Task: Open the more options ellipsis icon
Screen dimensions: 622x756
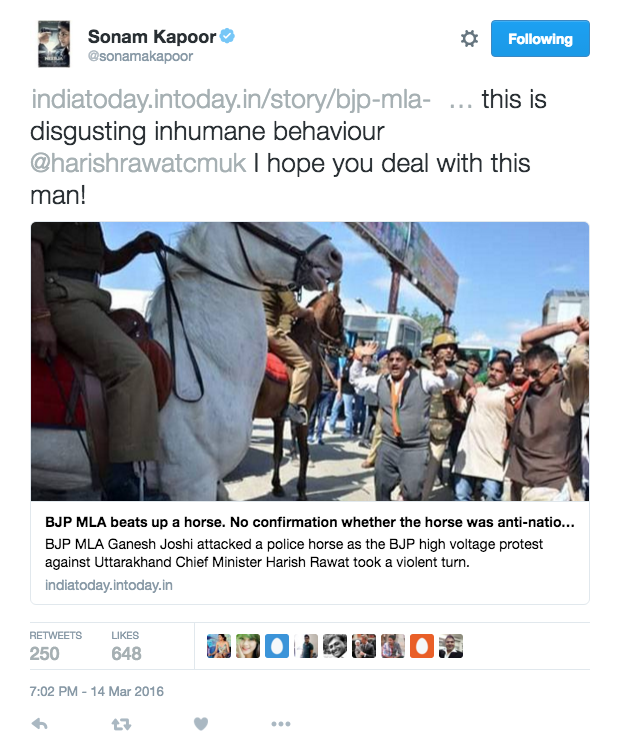Action: pos(281,724)
